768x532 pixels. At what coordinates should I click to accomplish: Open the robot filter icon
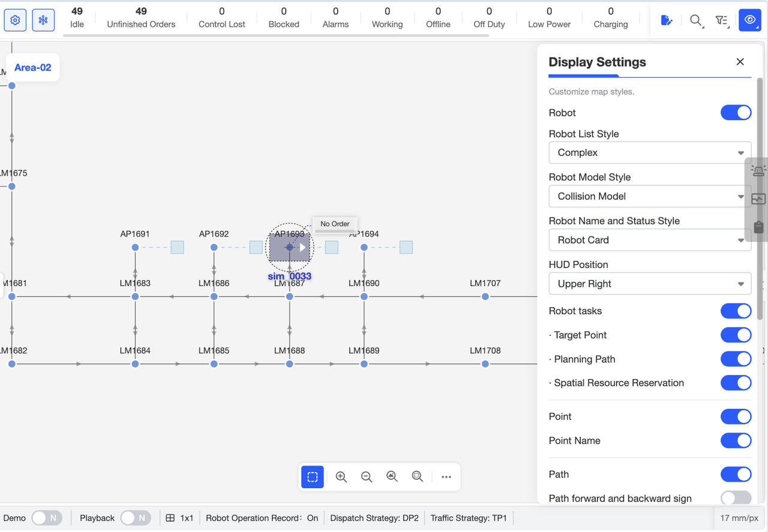[x=722, y=20]
